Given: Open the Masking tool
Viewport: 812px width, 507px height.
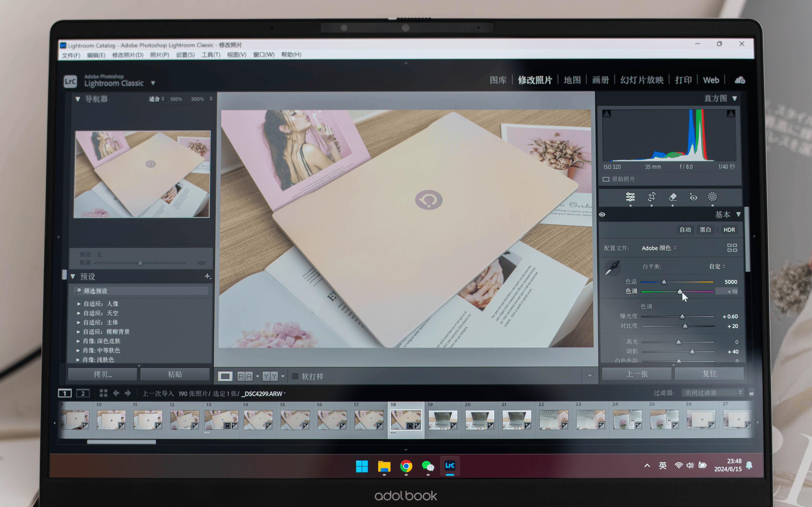Looking at the screenshot, I should coord(712,197).
